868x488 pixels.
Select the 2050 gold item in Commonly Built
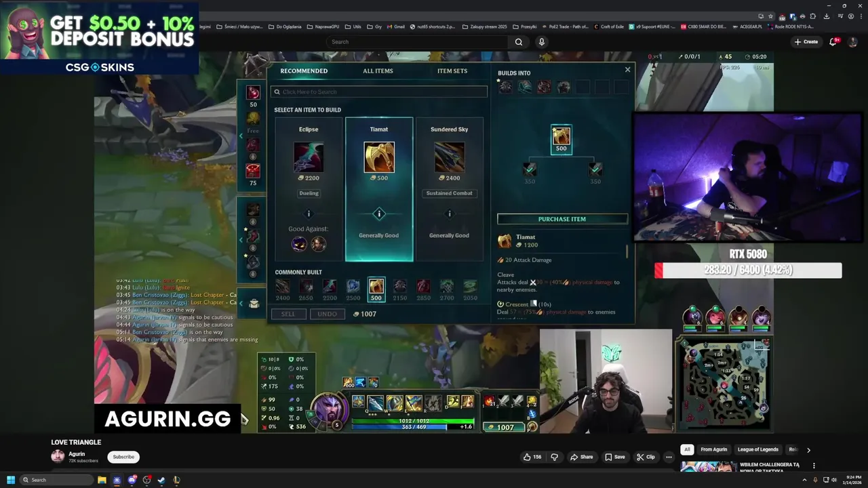[x=470, y=287]
